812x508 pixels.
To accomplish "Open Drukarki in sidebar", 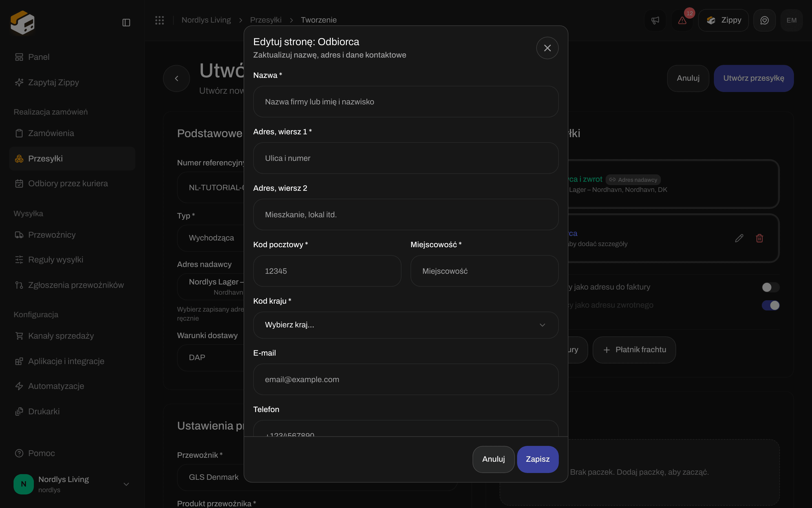I will pos(72,411).
